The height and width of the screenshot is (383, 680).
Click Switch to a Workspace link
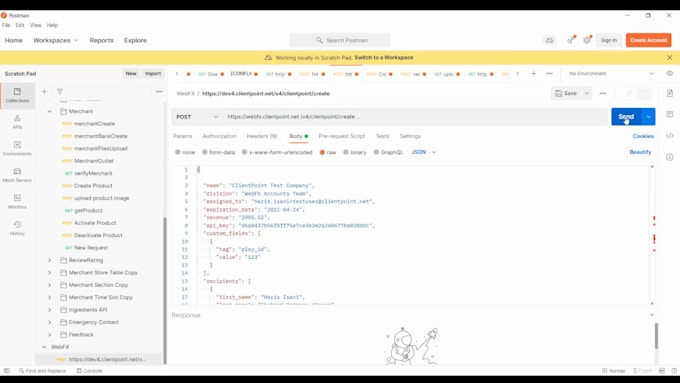[x=384, y=58]
